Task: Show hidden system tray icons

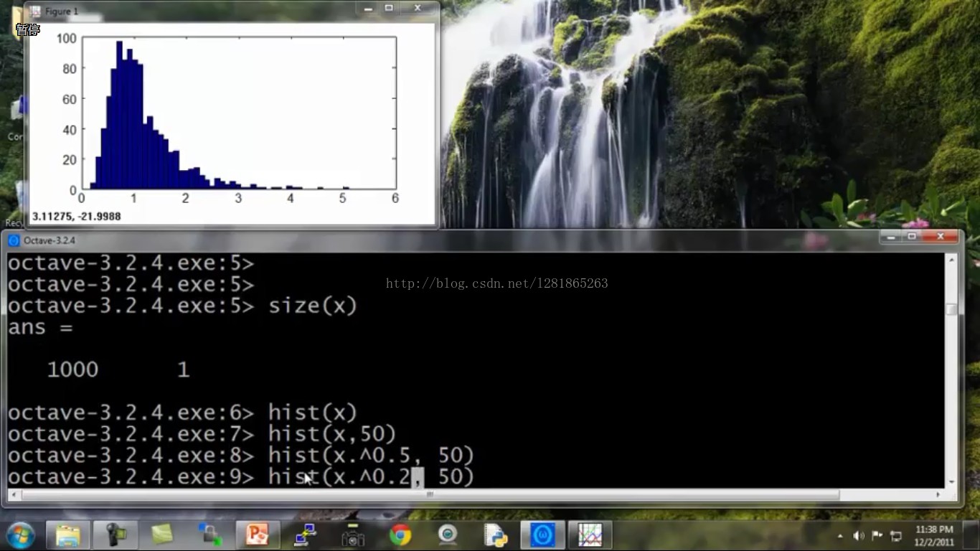Action: click(x=840, y=536)
